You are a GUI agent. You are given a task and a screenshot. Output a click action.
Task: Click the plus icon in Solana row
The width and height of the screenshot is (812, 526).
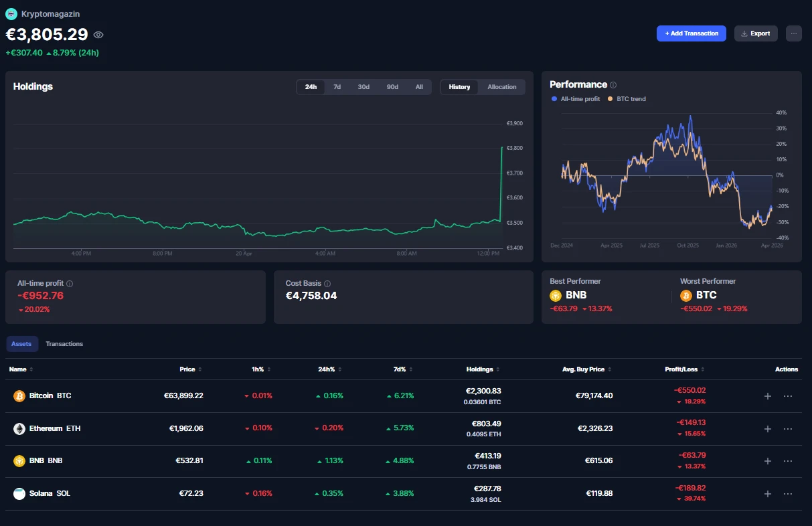(x=768, y=494)
